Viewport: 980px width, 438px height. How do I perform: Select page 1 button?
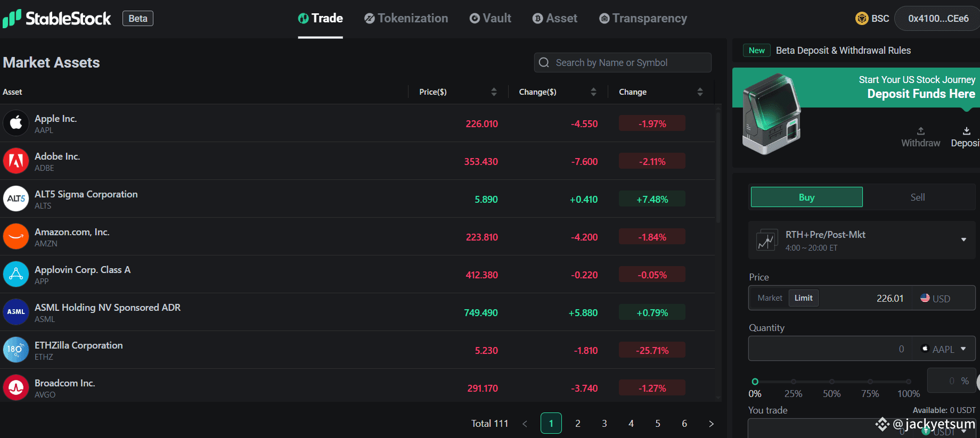[x=551, y=424]
